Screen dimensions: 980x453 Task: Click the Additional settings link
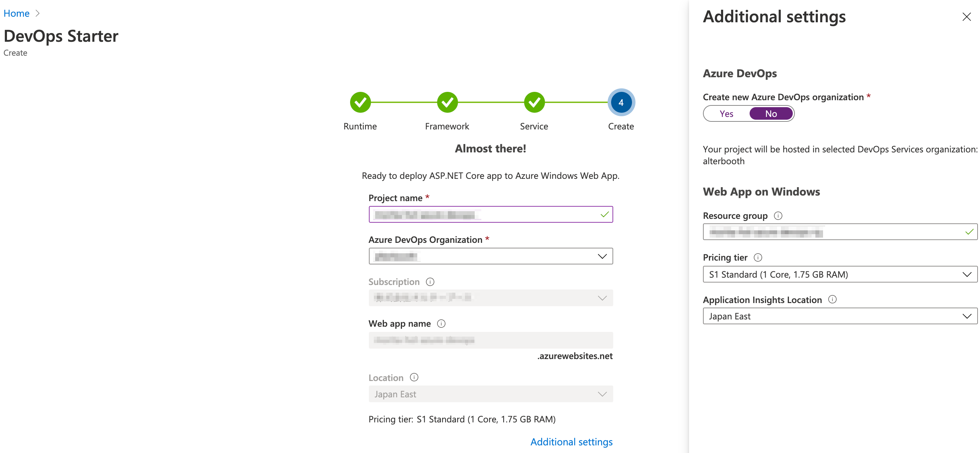click(x=571, y=442)
